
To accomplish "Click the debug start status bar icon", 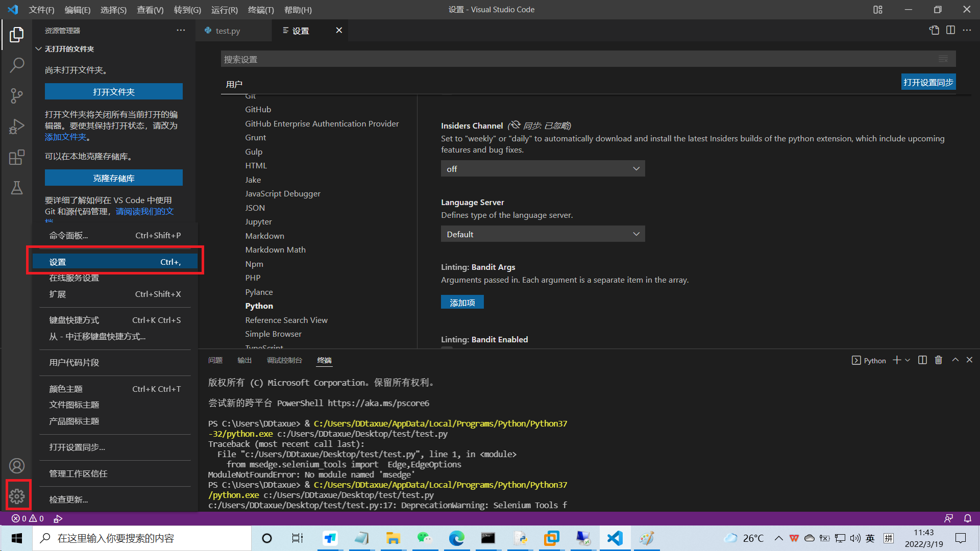I will (58, 518).
